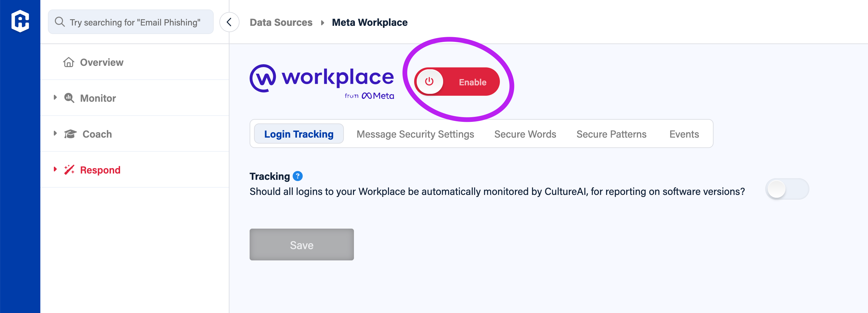
Task: Click the Workplace from Meta logo
Action: 322,82
